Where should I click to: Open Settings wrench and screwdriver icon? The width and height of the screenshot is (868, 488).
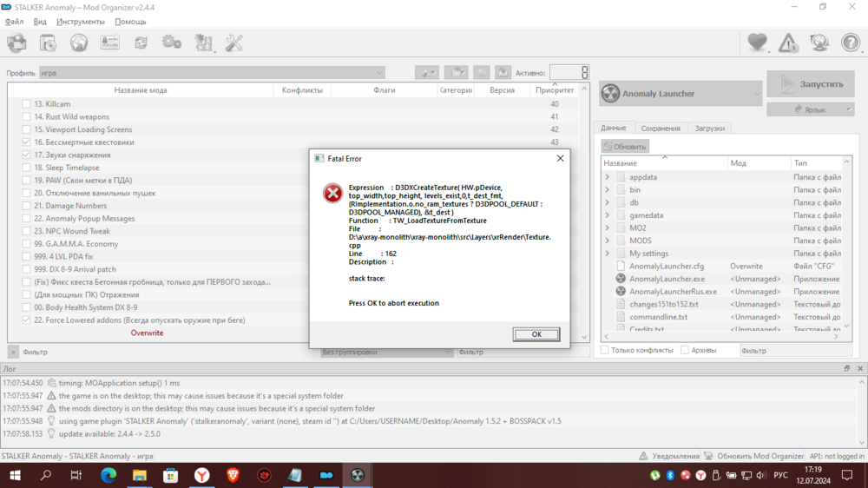point(234,42)
